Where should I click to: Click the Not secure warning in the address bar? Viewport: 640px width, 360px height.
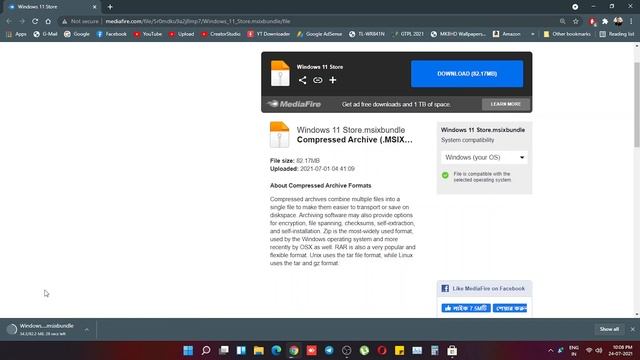[x=80, y=21]
